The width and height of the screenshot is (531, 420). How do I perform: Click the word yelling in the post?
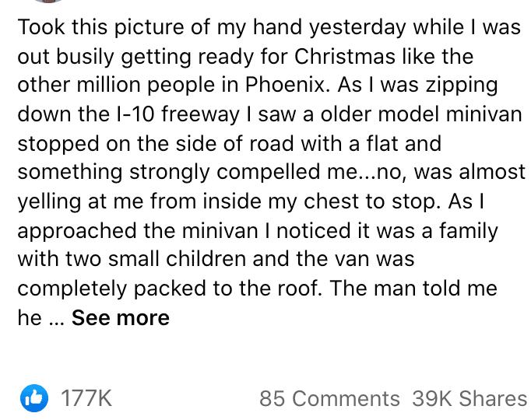pyautogui.click(x=49, y=202)
